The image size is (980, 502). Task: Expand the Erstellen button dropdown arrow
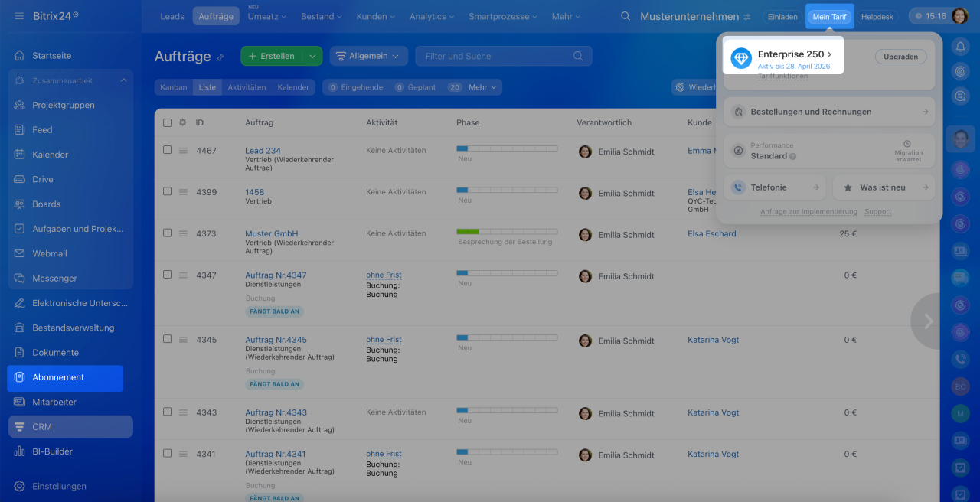click(x=312, y=56)
